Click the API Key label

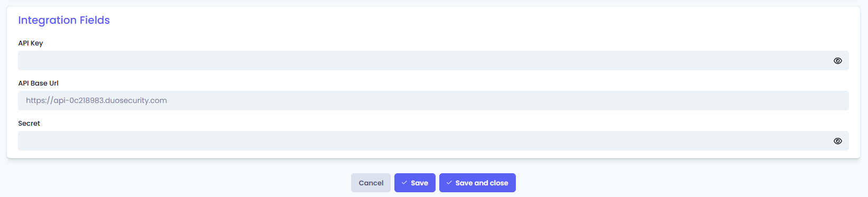(x=31, y=43)
